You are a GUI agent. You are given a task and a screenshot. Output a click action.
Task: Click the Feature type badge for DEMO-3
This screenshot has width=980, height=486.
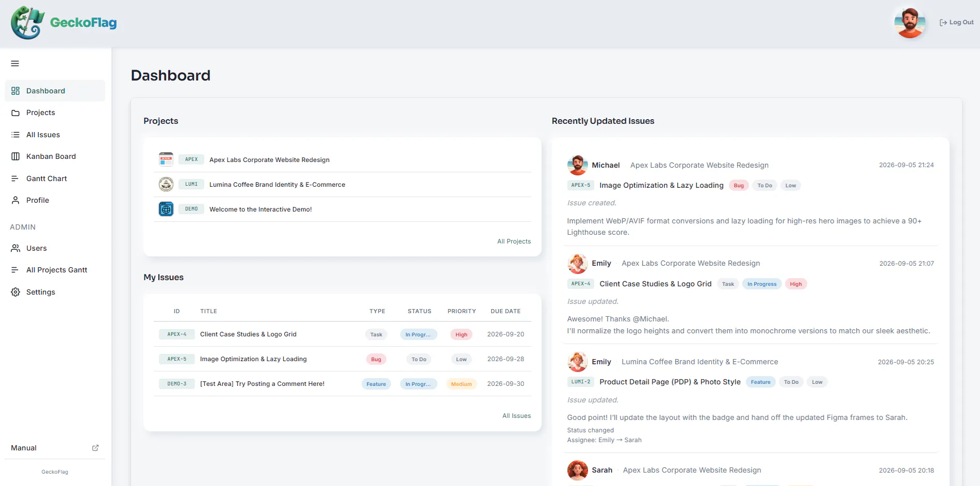376,384
